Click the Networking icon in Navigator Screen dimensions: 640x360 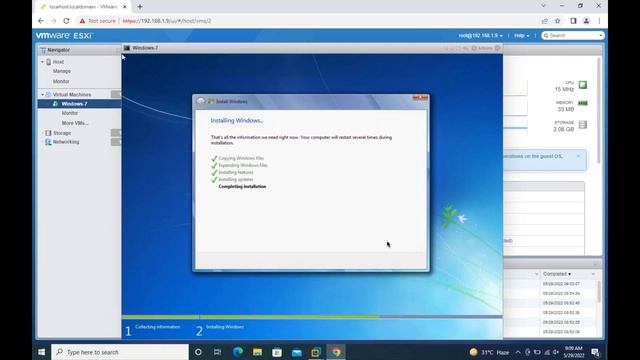click(x=48, y=142)
